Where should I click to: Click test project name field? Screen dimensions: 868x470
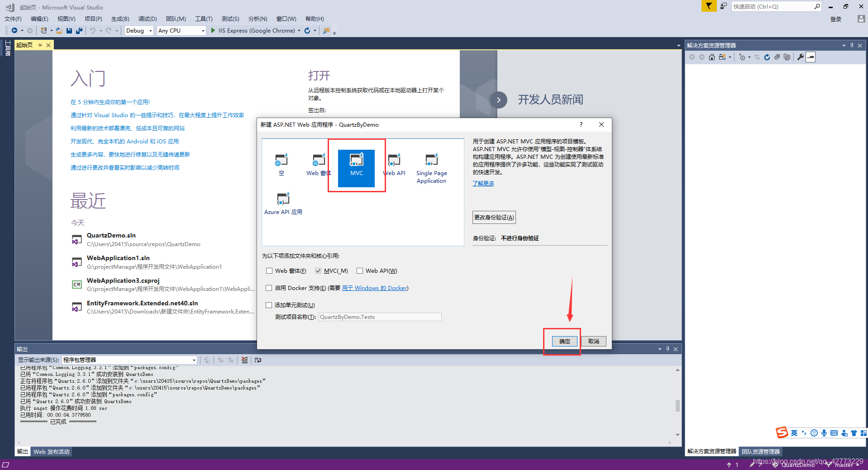[380, 317]
